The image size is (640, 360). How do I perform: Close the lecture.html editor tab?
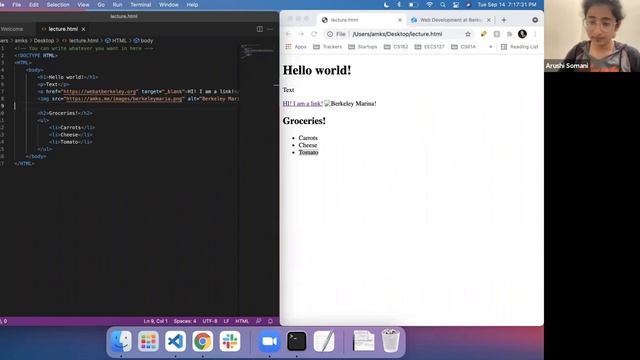(x=84, y=29)
